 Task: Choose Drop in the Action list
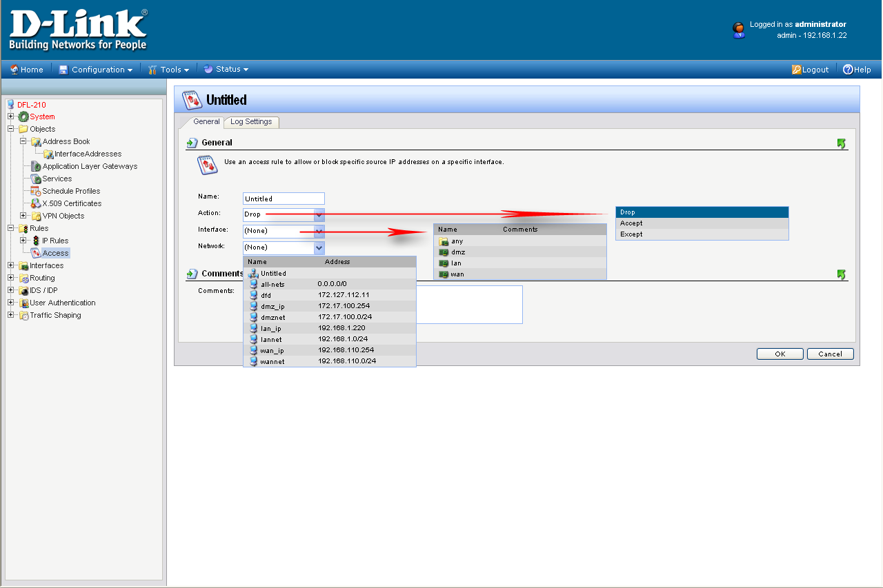tap(702, 212)
